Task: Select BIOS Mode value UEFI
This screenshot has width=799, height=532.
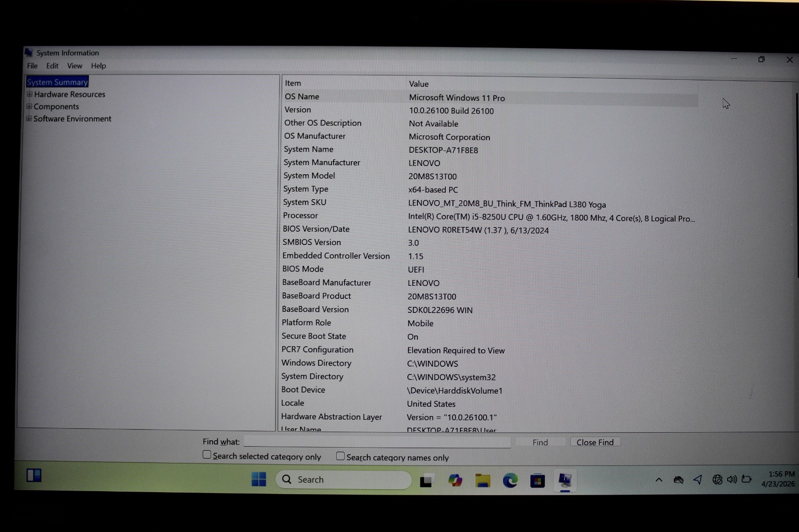Action: (x=416, y=269)
